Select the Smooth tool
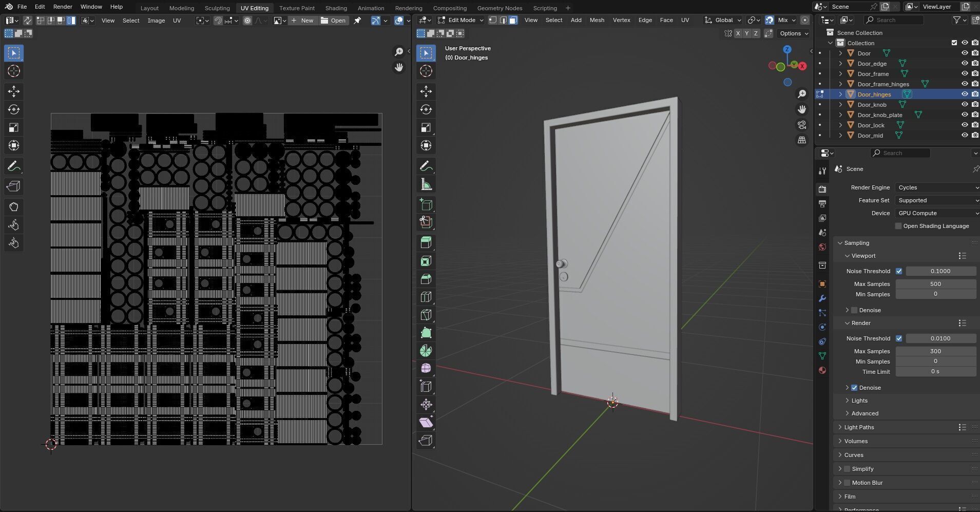Screen dimensions: 980x512 pos(426,369)
